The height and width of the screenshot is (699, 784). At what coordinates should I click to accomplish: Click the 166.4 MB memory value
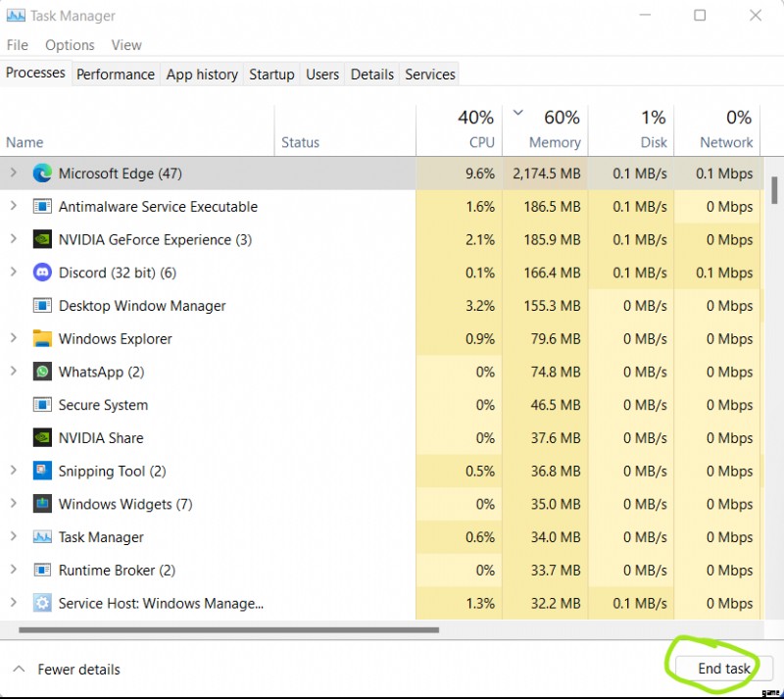[x=552, y=273]
